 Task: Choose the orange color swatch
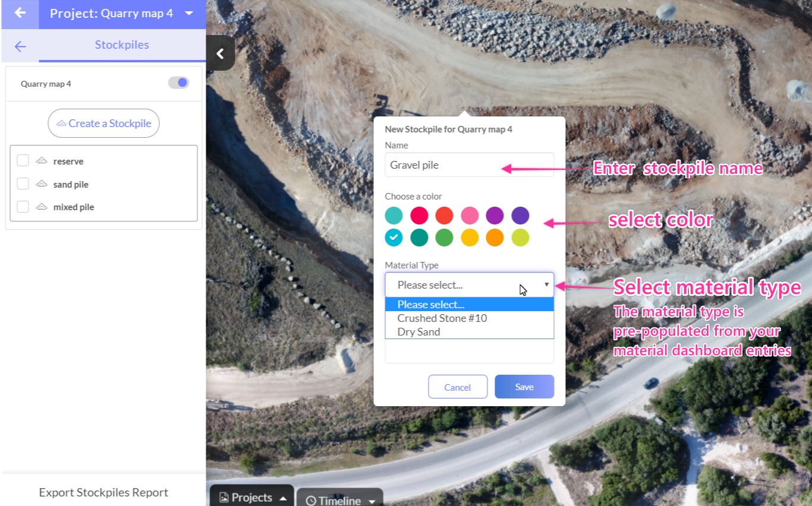click(x=495, y=238)
